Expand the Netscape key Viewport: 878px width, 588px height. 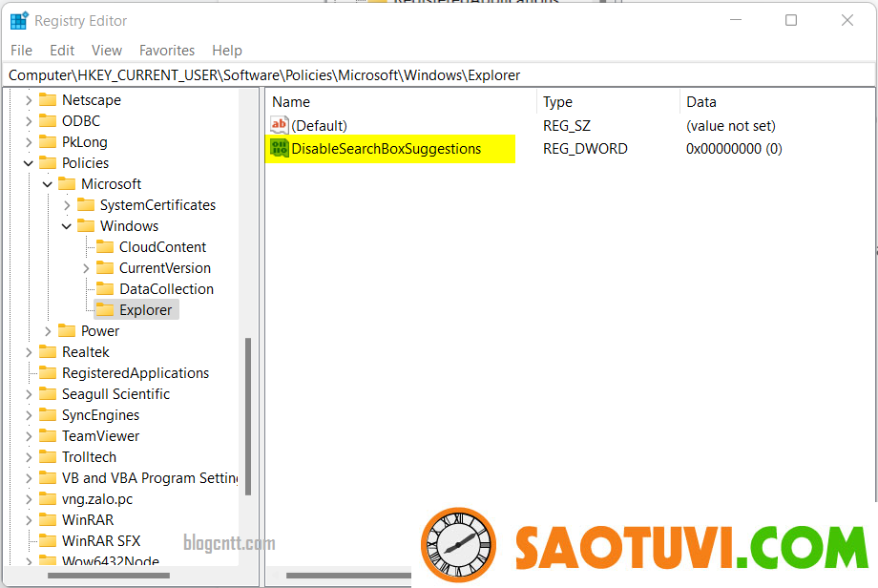pos(29,100)
